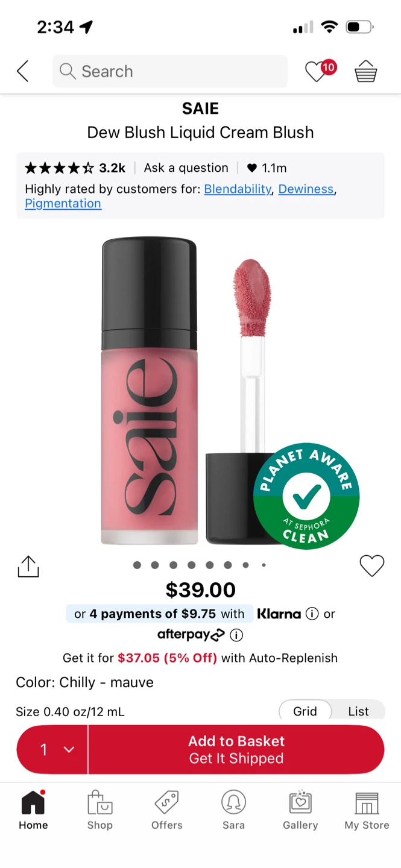Open the Blendability link
The width and height of the screenshot is (401, 868).
[238, 189]
